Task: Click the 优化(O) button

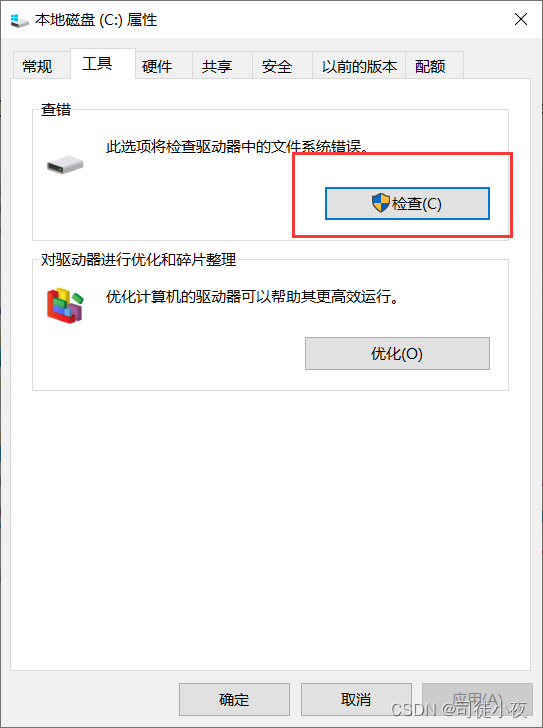Action: pos(397,354)
